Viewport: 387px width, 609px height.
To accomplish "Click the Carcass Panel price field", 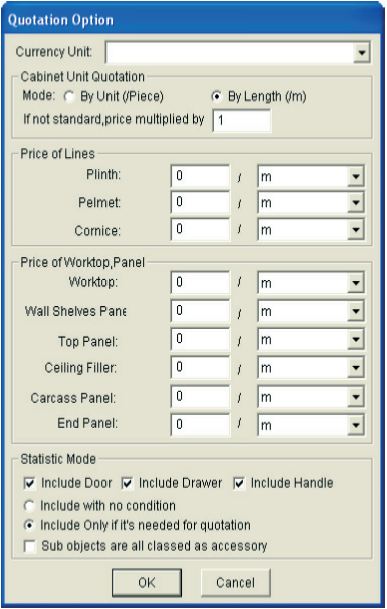I will [200, 397].
